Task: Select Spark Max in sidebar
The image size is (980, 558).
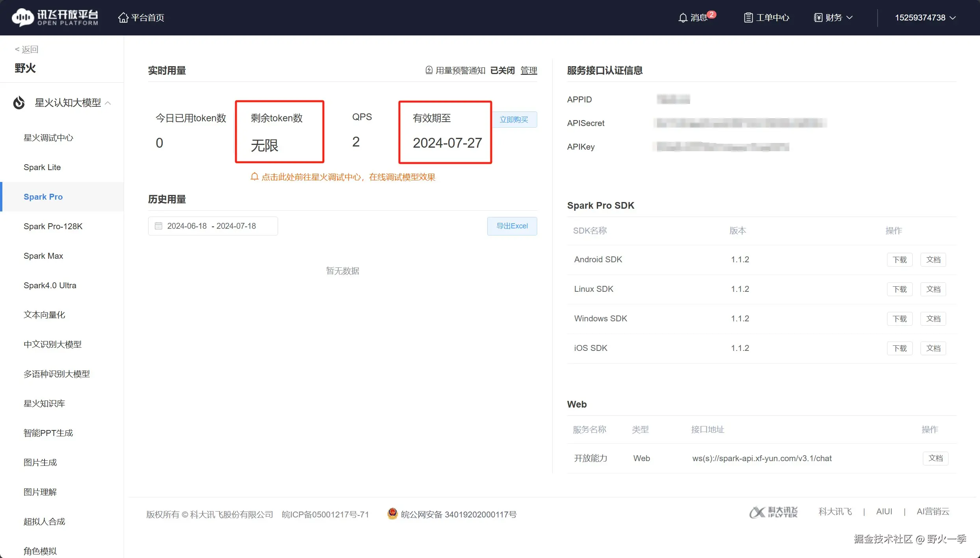Action: pyautogui.click(x=43, y=256)
